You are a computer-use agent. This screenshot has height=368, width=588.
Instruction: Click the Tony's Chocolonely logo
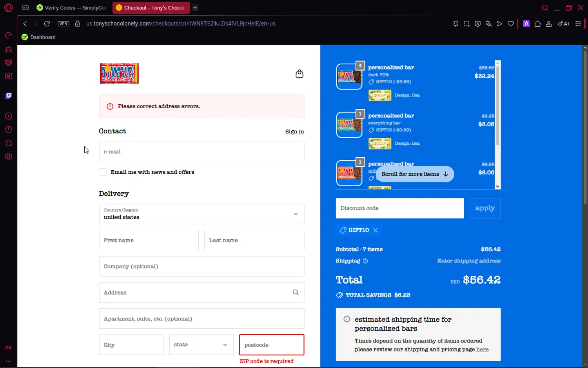click(x=120, y=73)
